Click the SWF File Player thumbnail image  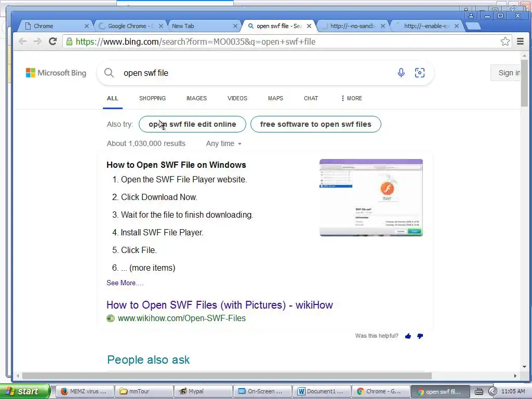pos(371,197)
